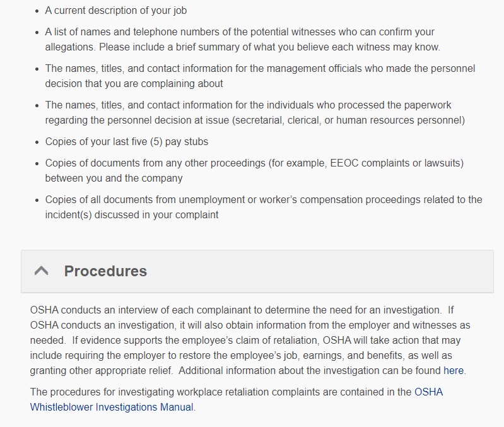Open the "here" investigation information link
This screenshot has height=427, width=504.
(454, 371)
